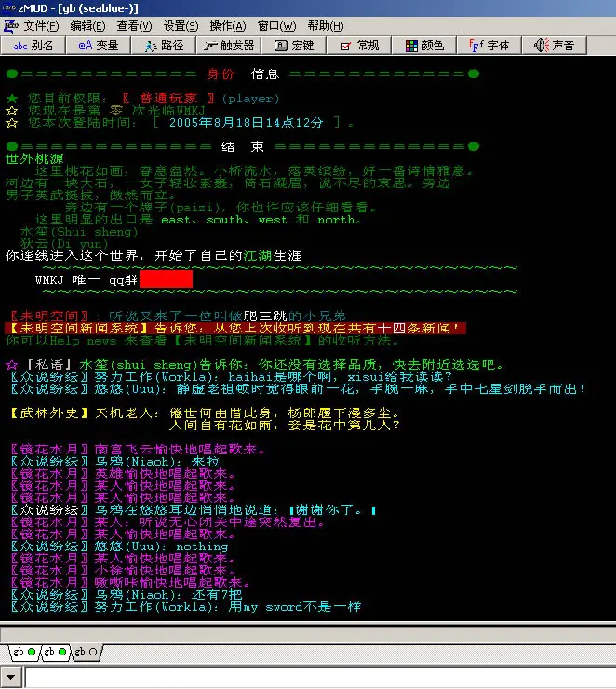Open the 常规 (general) settings button
The image size is (616, 689).
click(x=358, y=46)
